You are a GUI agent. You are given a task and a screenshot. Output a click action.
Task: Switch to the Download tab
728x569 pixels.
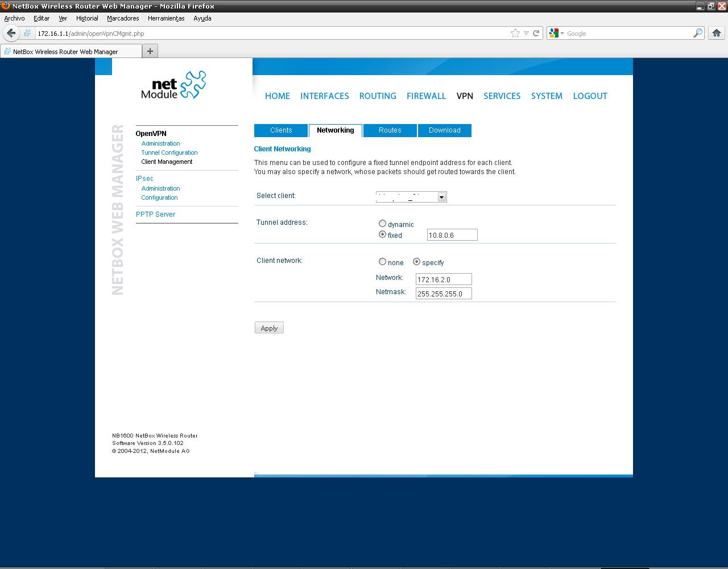[445, 130]
